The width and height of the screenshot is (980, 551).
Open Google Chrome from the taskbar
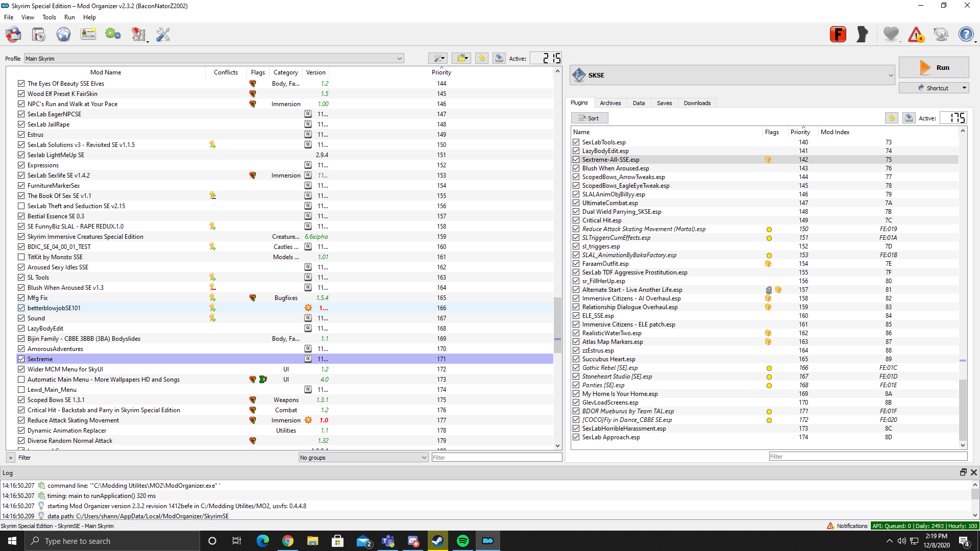(288, 541)
